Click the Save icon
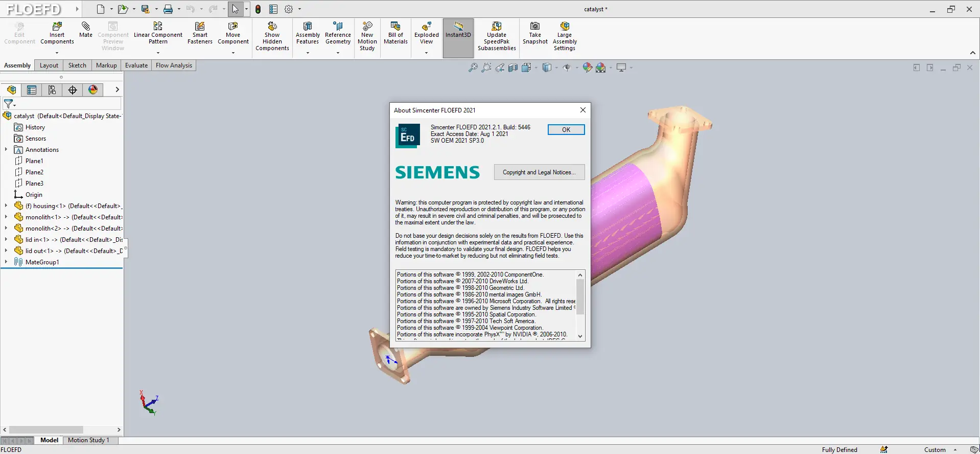Screen dimensions: 980x454 click(146, 9)
